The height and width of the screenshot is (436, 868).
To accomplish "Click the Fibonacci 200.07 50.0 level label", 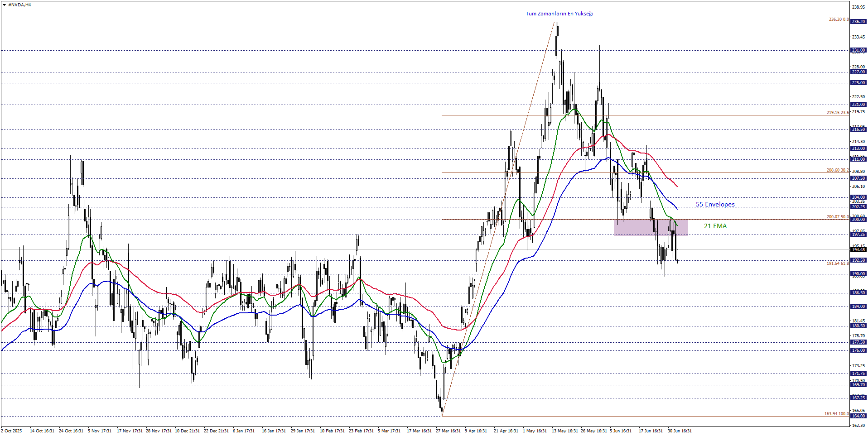I will click(838, 217).
